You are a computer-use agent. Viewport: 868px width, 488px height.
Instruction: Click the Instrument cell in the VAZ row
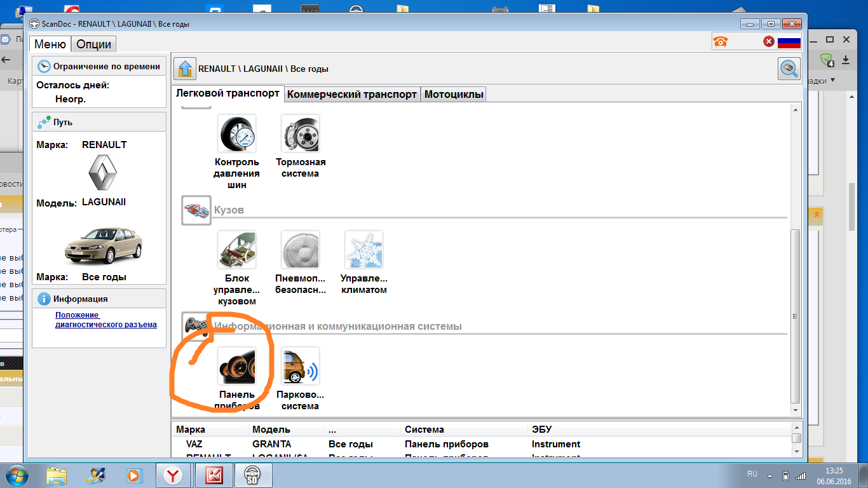[x=556, y=444]
